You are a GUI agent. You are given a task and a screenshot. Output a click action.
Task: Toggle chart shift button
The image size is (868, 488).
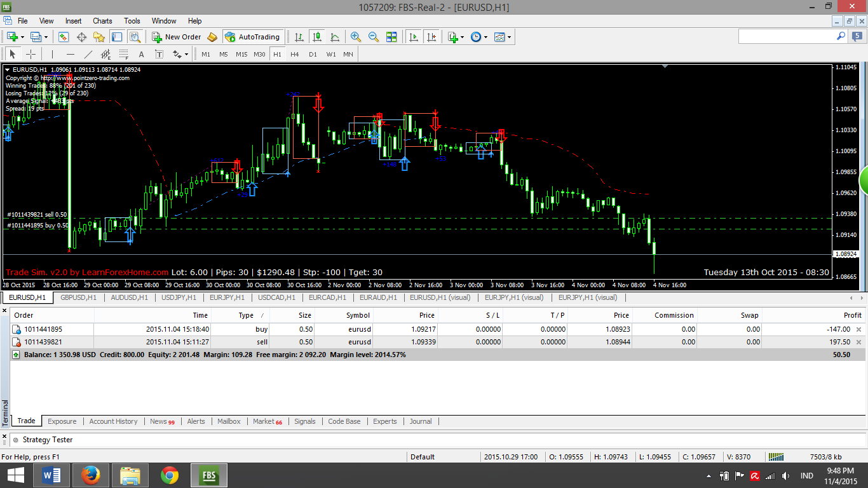tap(432, 37)
